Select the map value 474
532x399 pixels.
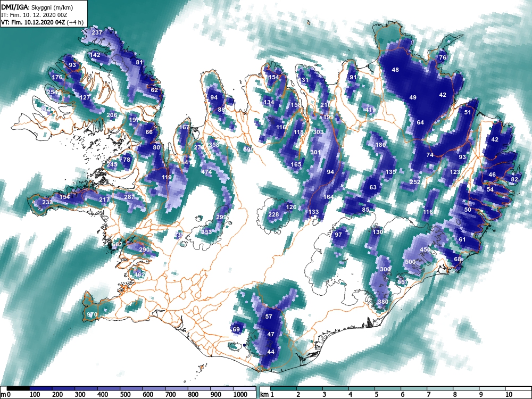(206, 172)
